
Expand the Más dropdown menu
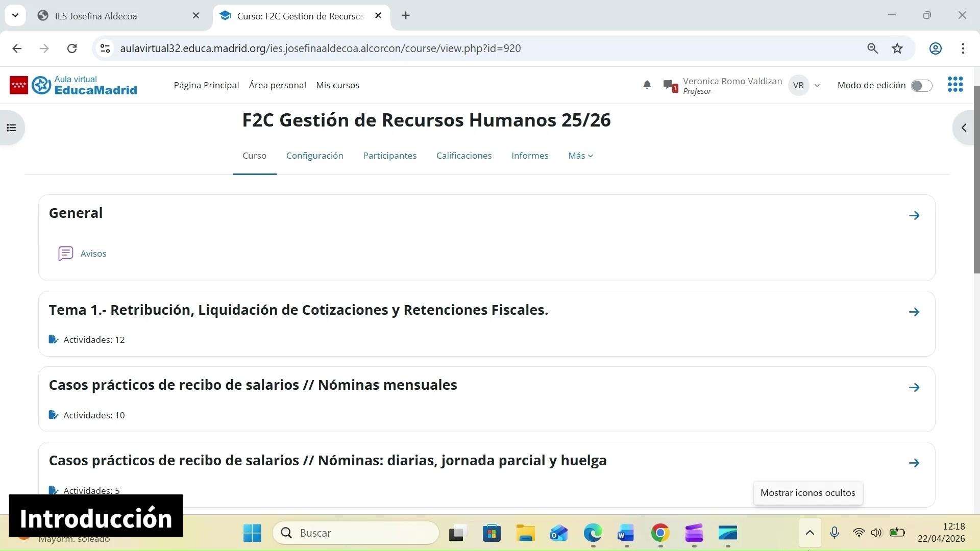pyautogui.click(x=580, y=156)
